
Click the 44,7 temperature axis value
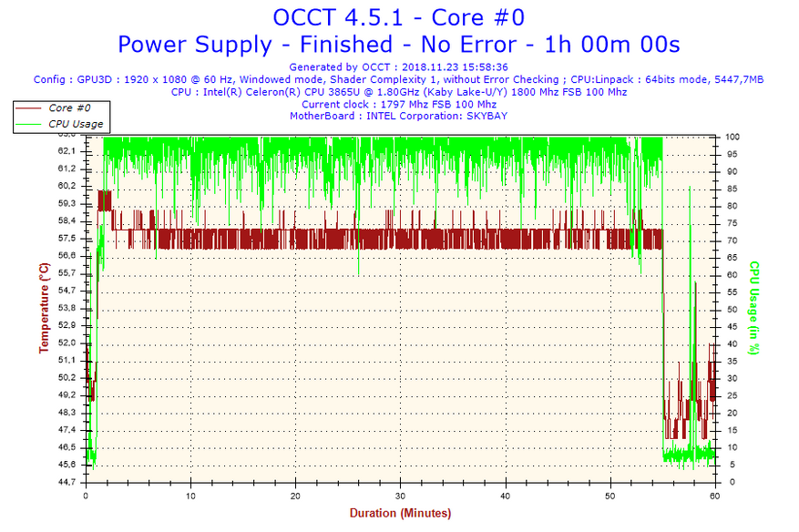(67, 482)
